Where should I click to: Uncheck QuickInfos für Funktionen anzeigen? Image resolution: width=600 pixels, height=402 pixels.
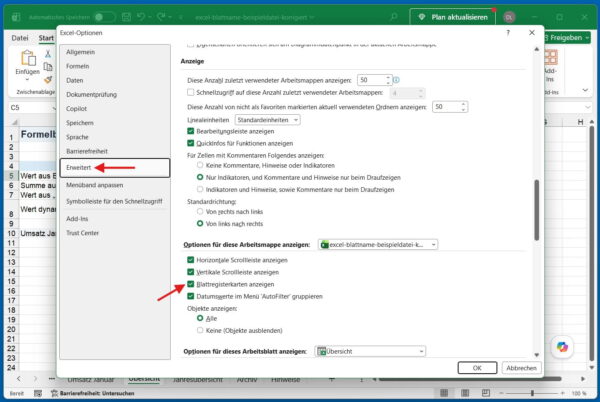191,143
